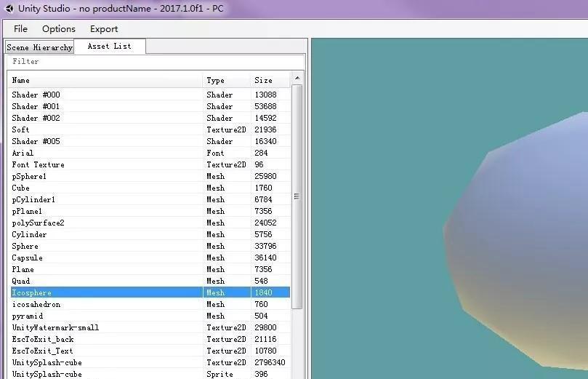This screenshot has height=379, width=588.
Task: Select the Cylinder mesh row
Action: coord(150,234)
